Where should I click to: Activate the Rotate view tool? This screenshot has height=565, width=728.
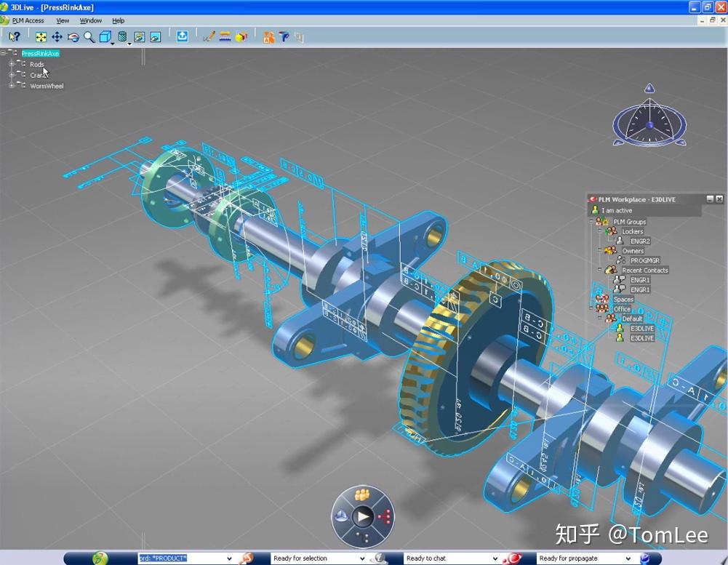point(73,36)
